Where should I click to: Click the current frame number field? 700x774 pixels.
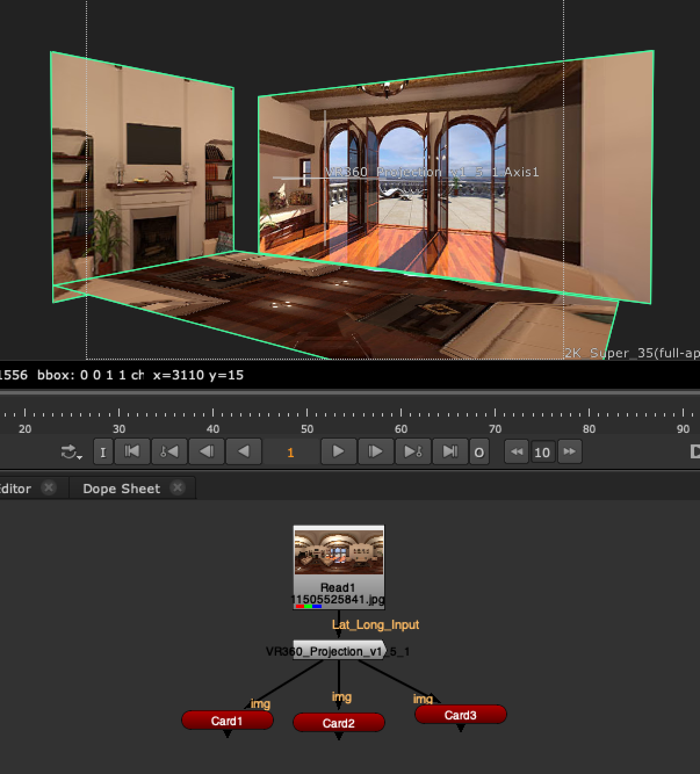290,452
